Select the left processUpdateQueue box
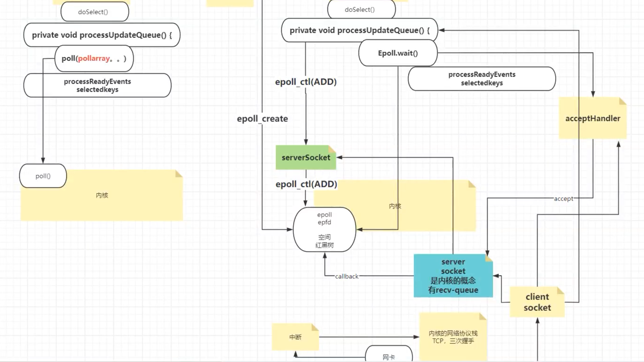Image resolution: width=644 pixels, height=362 pixels. tap(102, 35)
